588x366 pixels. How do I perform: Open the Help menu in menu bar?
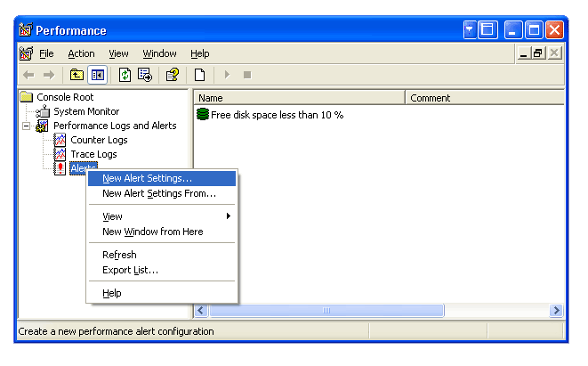click(200, 53)
